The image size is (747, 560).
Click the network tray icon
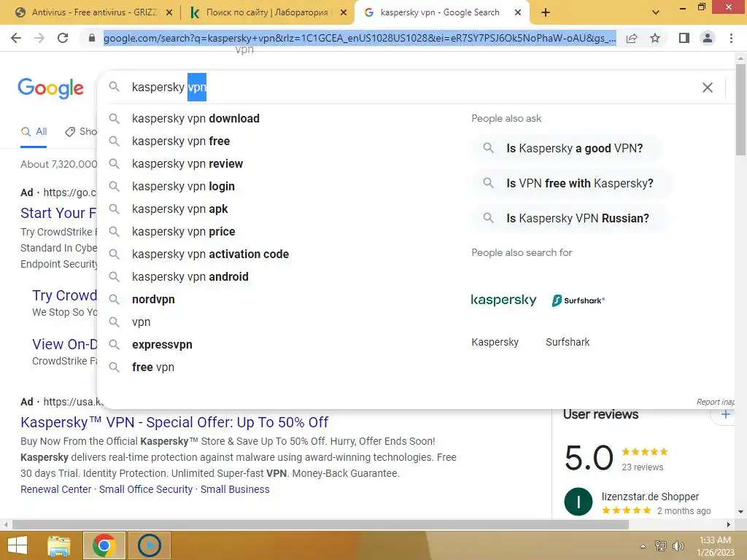point(661,546)
